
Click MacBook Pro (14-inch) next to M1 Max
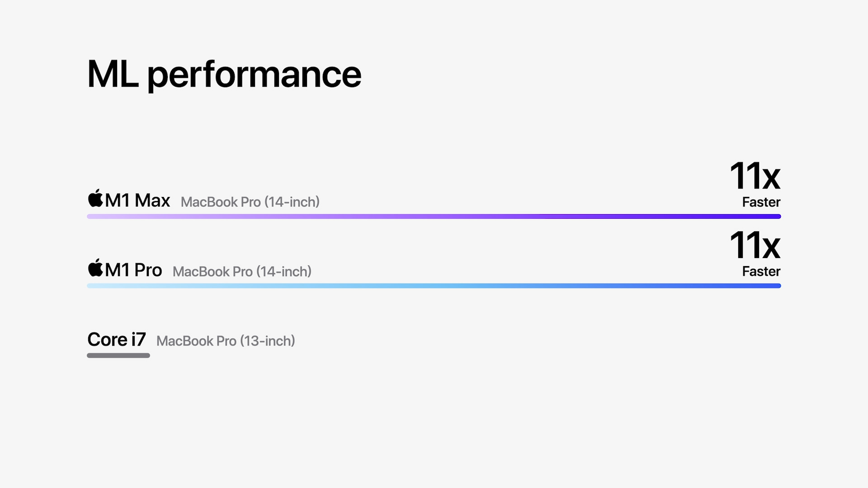coord(250,202)
